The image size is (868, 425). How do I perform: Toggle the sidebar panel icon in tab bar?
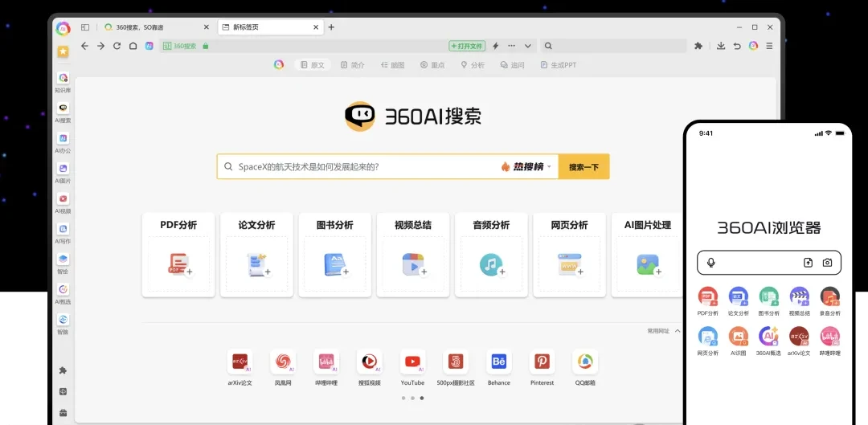point(84,27)
